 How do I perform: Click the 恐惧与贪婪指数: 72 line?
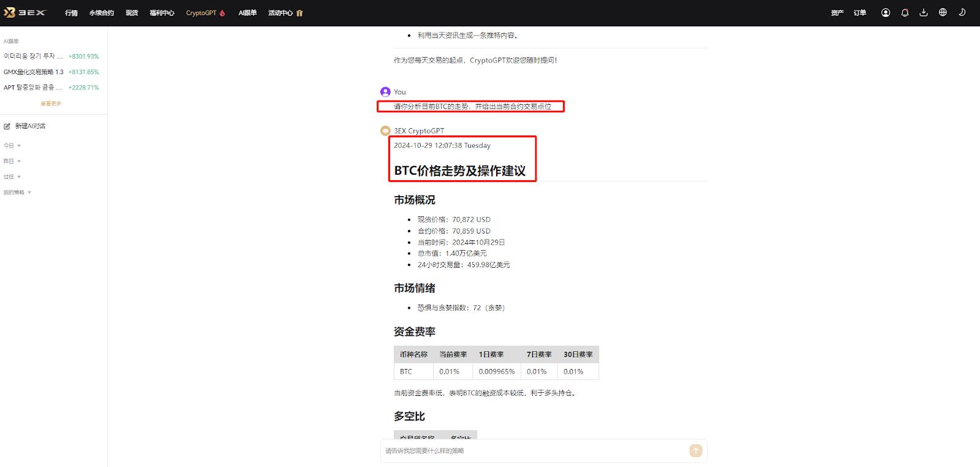click(461, 308)
